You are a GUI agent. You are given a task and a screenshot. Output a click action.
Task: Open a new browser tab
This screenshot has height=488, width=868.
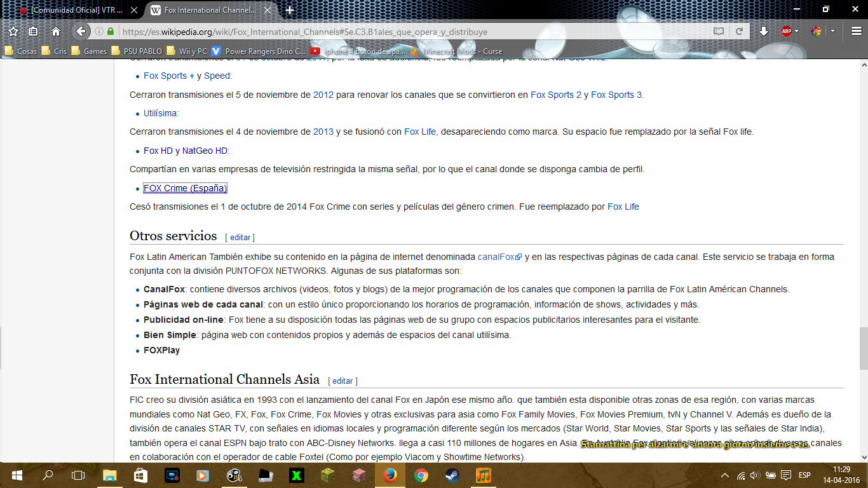(x=290, y=10)
